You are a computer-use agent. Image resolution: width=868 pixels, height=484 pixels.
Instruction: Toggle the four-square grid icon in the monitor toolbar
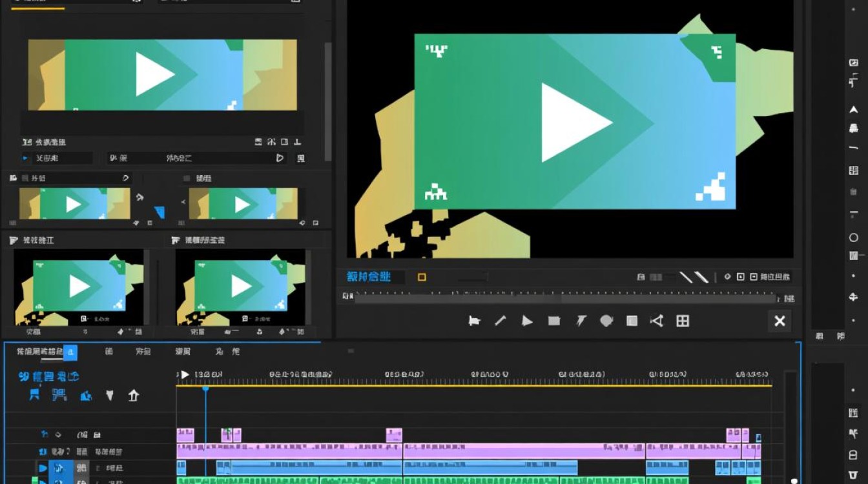[x=683, y=321]
